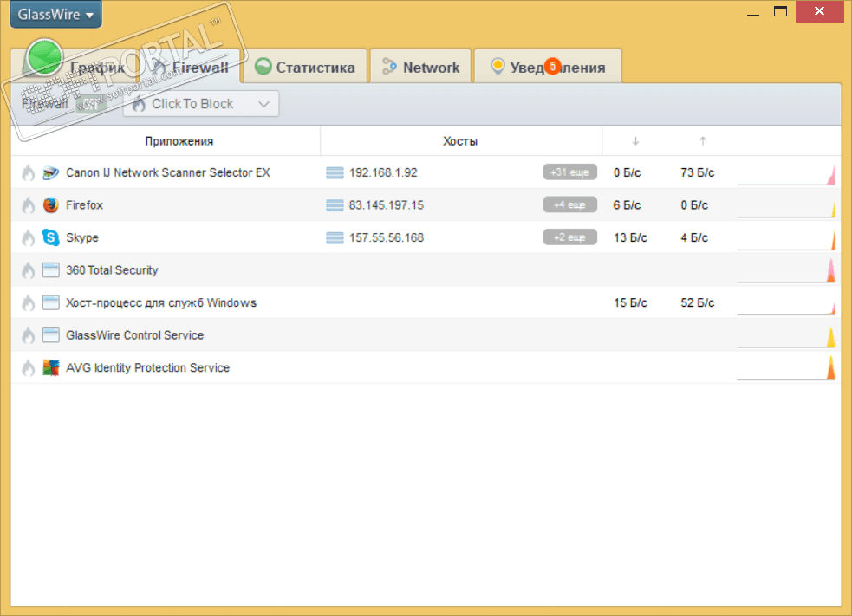Click the Хост-процесс row window icon
The height and width of the screenshot is (616, 852).
point(50,302)
